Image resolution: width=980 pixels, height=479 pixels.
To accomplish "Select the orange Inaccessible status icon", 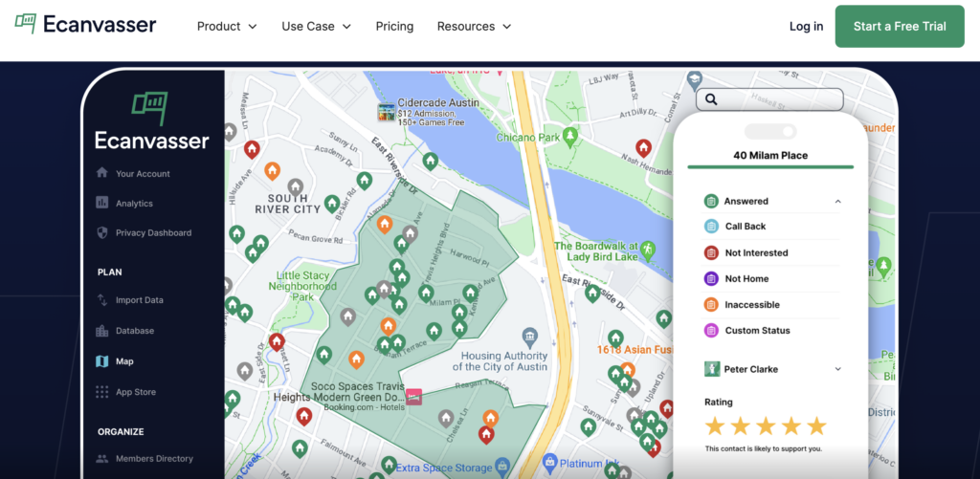I will [711, 305].
